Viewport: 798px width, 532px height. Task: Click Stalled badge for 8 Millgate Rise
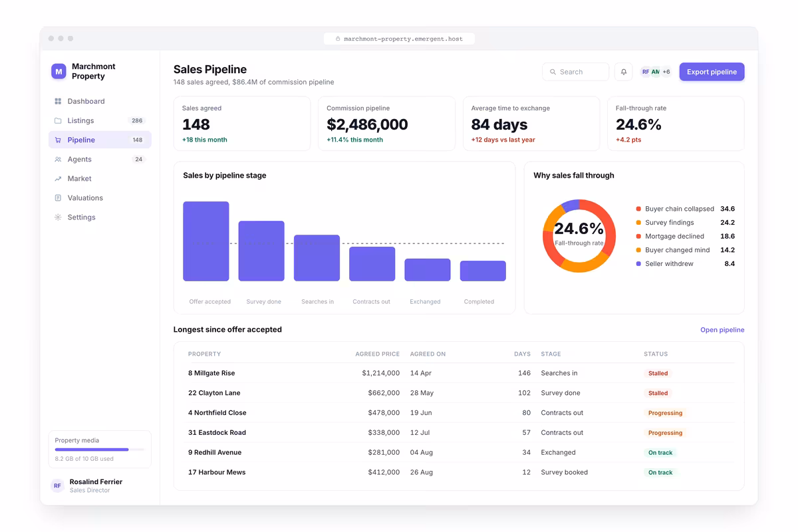(658, 373)
